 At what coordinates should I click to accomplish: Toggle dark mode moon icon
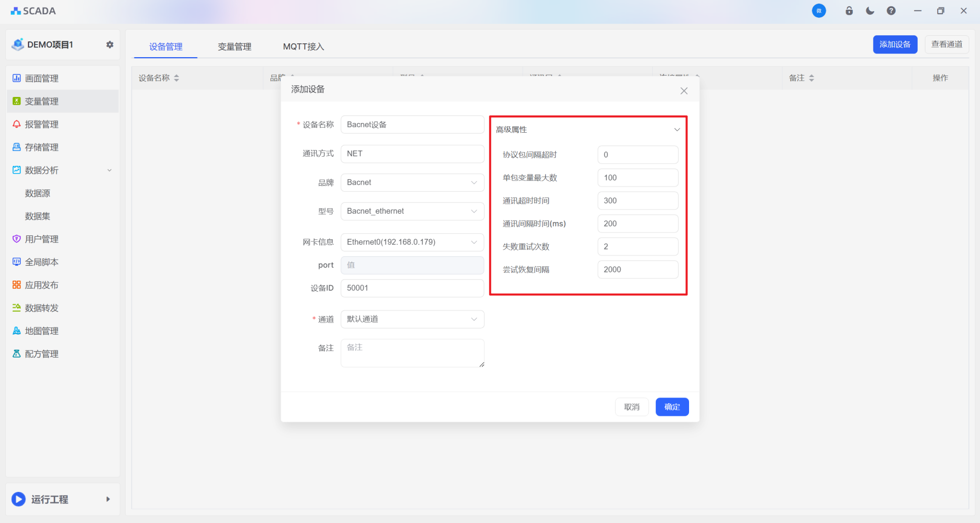coord(870,11)
